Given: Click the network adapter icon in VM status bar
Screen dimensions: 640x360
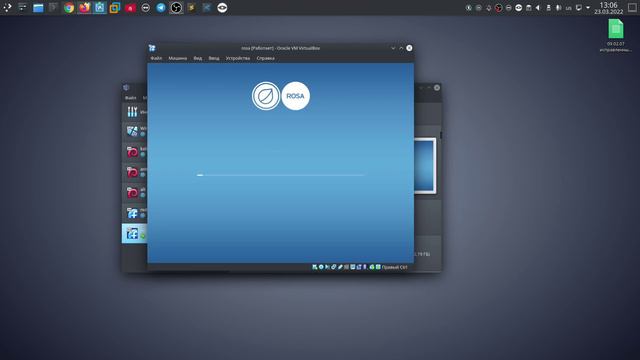Looking at the screenshot, I should [x=333, y=267].
